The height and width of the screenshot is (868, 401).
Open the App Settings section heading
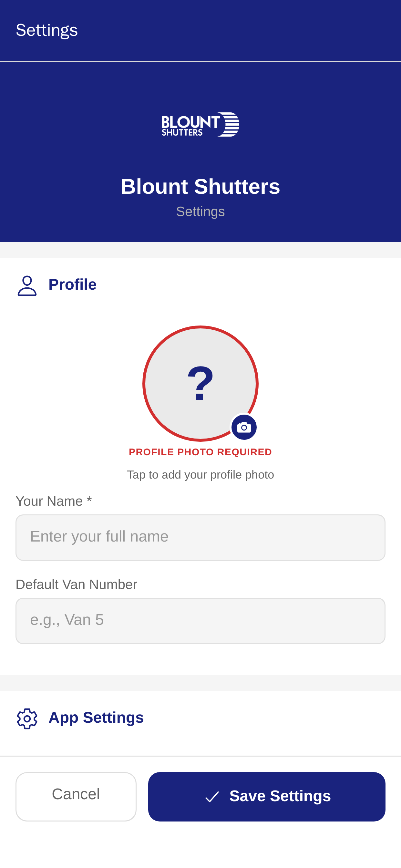point(96,718)
